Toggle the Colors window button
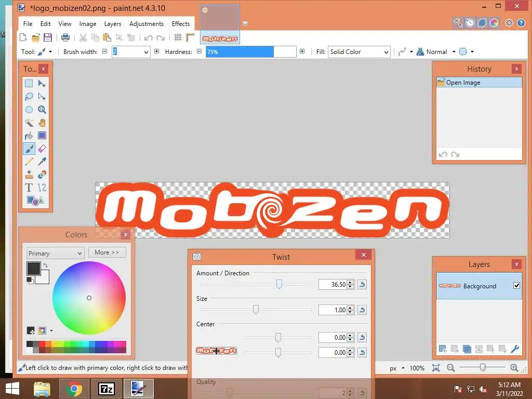This screenshot has height=399, width=532. [x=494, y=23]
